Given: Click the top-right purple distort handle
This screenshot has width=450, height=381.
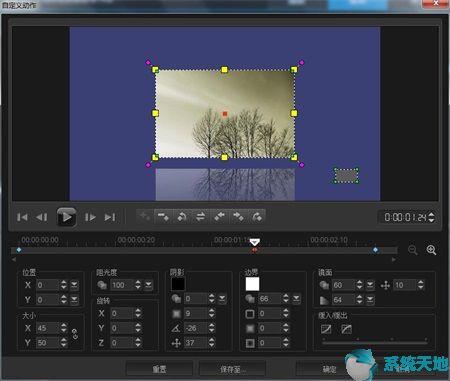Looking at the screenshot, I should [x=302, y=62].
